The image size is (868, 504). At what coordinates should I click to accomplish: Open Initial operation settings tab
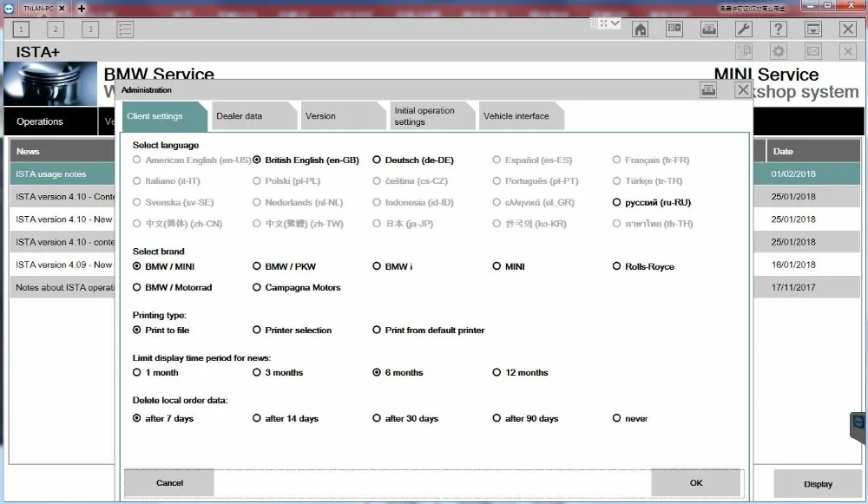point(431,116)
